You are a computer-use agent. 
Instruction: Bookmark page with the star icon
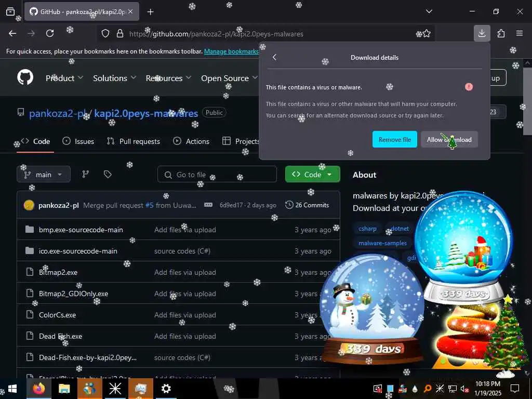point(427,34)
